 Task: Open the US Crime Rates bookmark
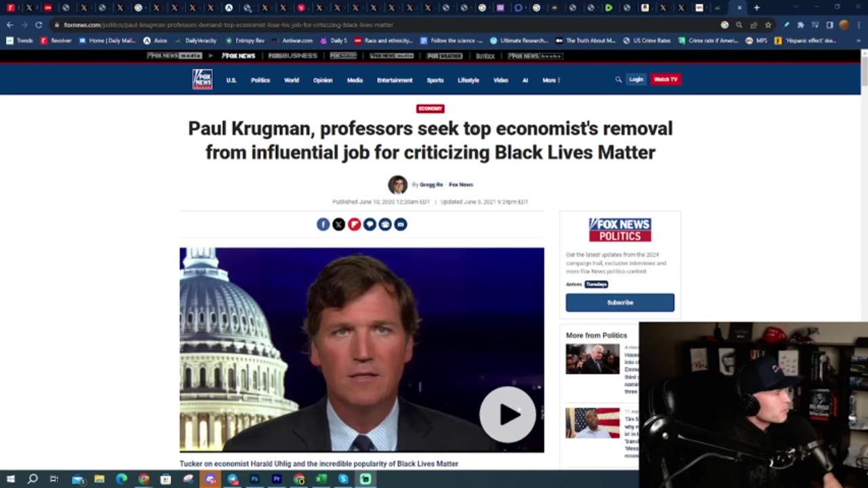647,41
